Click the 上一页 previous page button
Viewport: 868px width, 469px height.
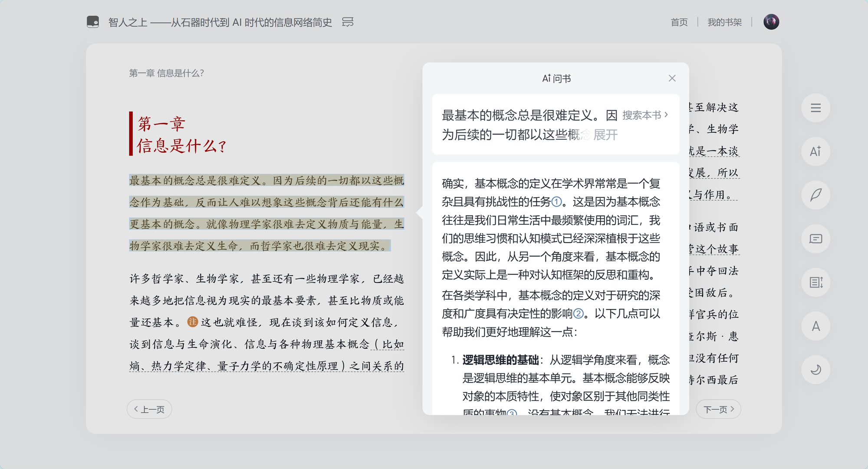[149, 409]
